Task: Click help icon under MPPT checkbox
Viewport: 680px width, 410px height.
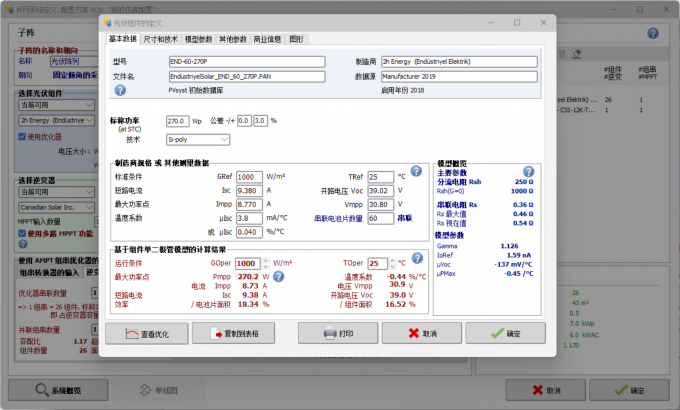Action: click(x=23, y=244)
